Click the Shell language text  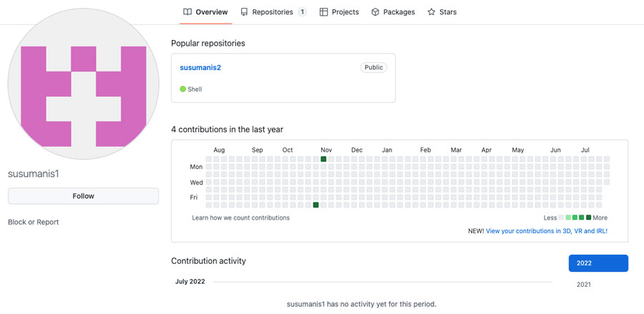click(x=195, y=89)
